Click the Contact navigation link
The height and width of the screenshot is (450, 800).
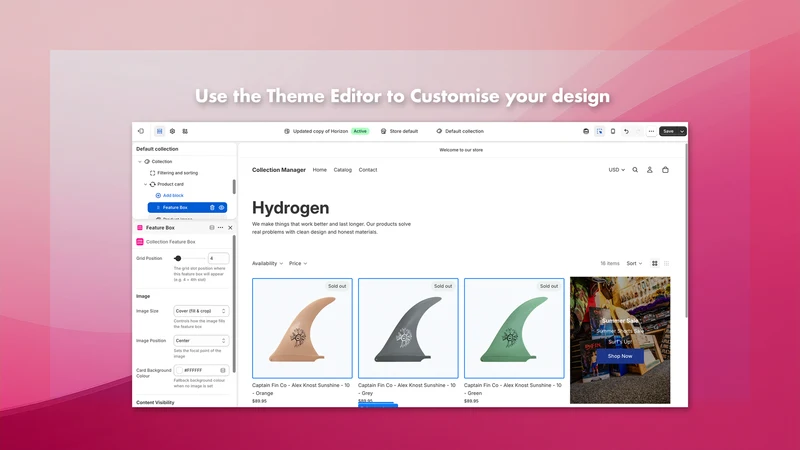click(x=368, y=170)
